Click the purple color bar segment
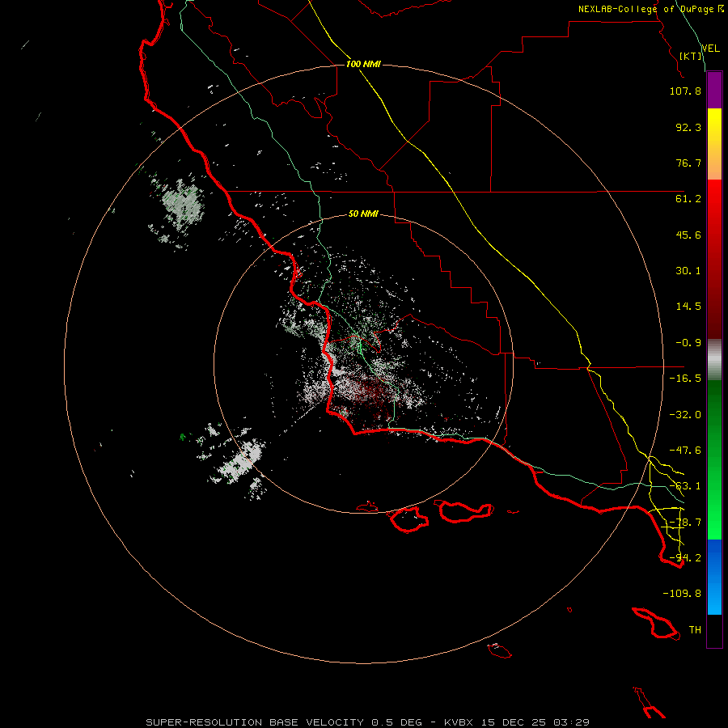This screenshot has width=728, height=728. pos(714,90)
